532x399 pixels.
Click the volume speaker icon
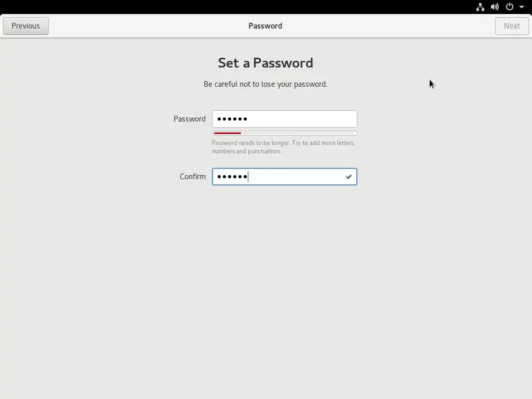pyautogui.click(x=495, y=7)
